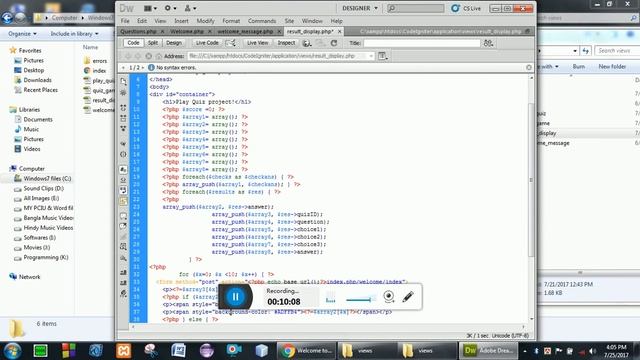Select Windows7 files (C:) drive
The height and width of the screenshot is (360, 640).
[x=42, y=178]
